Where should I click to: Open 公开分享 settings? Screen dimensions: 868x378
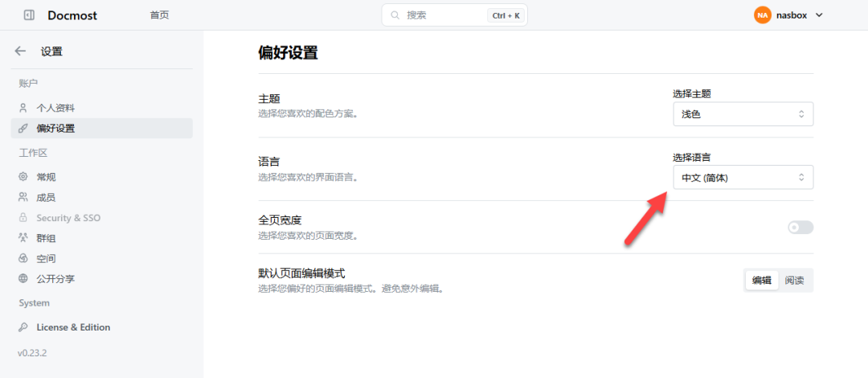(x=102, y=278)
